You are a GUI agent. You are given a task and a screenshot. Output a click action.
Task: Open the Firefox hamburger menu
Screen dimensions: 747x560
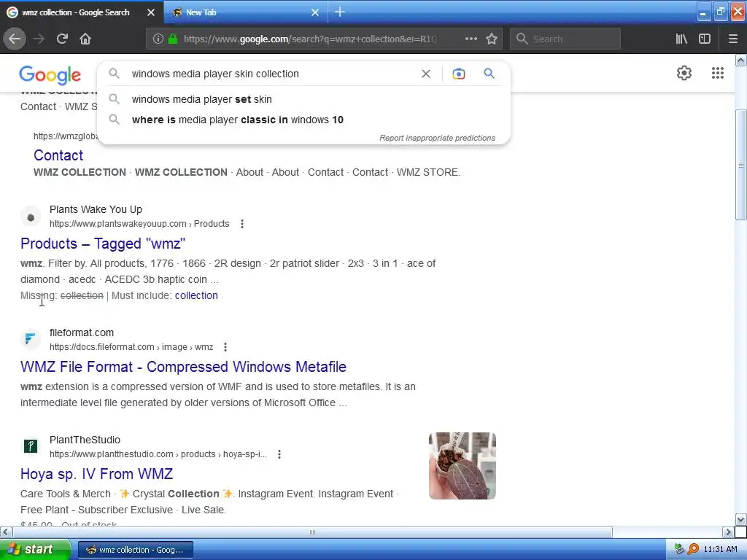coord(732,39)
